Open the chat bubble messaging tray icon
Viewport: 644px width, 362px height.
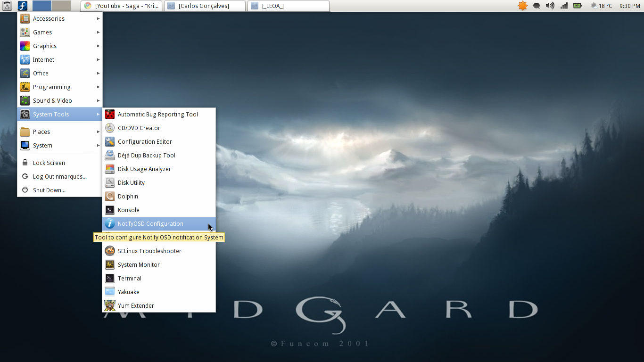537,6
